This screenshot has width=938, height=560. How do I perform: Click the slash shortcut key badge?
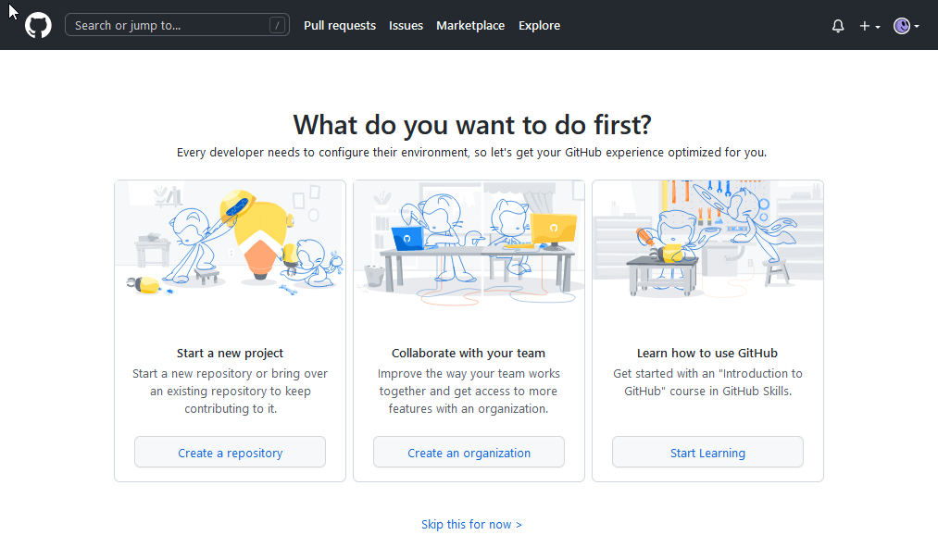point(277,25)
